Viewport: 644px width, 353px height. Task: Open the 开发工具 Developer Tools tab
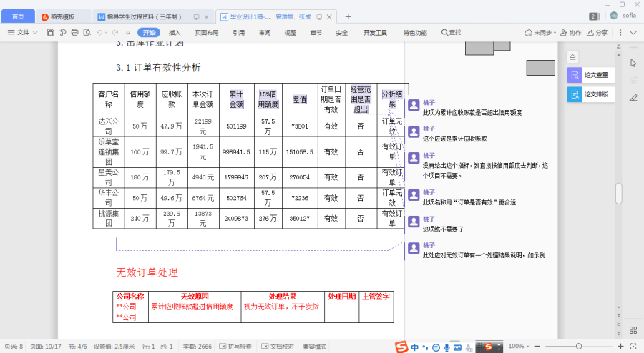[375, 32]
